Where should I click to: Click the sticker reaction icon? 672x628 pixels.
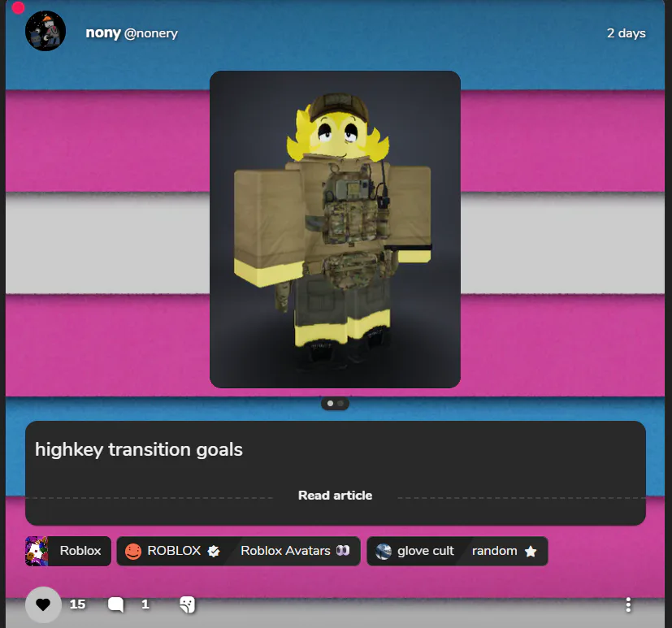187,604
